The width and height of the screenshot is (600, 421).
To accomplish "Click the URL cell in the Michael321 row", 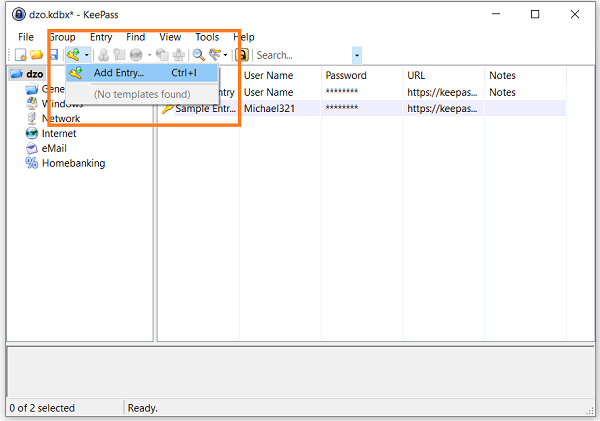I will (x=442, y=109).
